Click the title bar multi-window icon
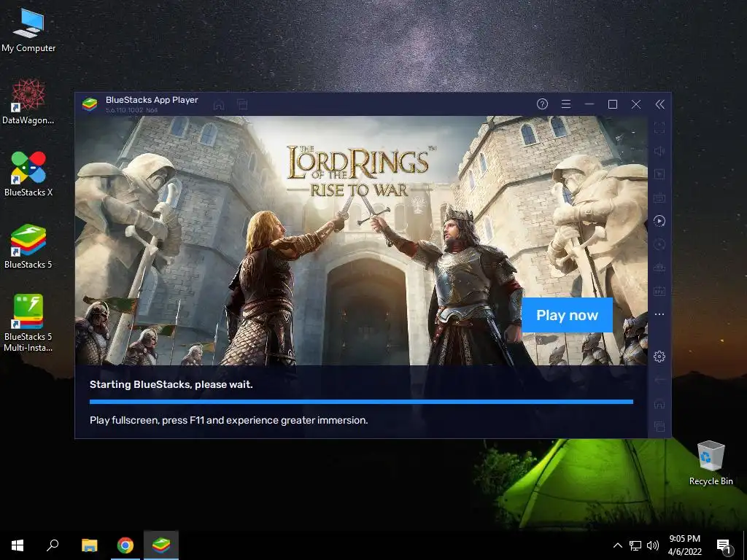The image size is (747, 560). click(x=242, y=105)
